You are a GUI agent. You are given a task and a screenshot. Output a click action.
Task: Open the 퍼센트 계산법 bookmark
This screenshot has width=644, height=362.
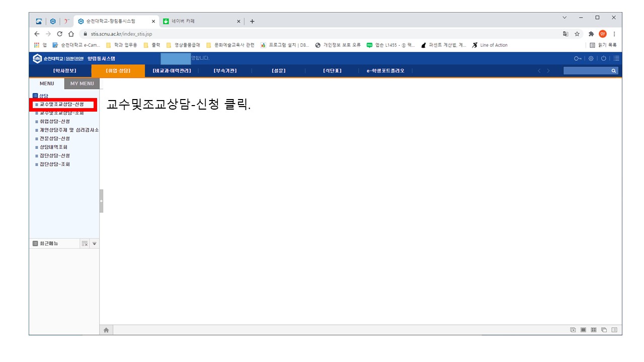click(x=444, y=45)
